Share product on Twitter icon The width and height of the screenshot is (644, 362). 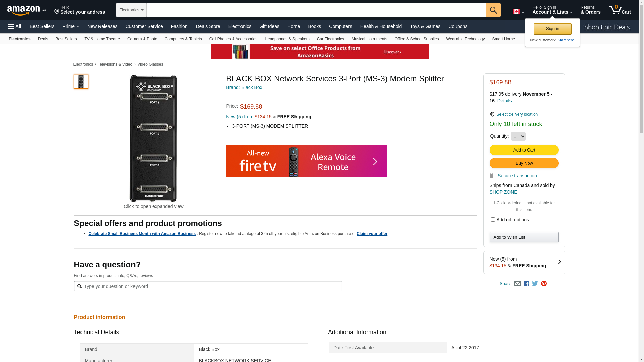pos(535,284)
